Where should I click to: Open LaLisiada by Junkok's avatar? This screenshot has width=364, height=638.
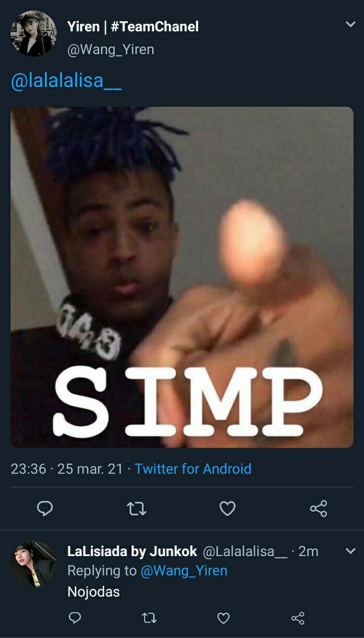[33, 564]
